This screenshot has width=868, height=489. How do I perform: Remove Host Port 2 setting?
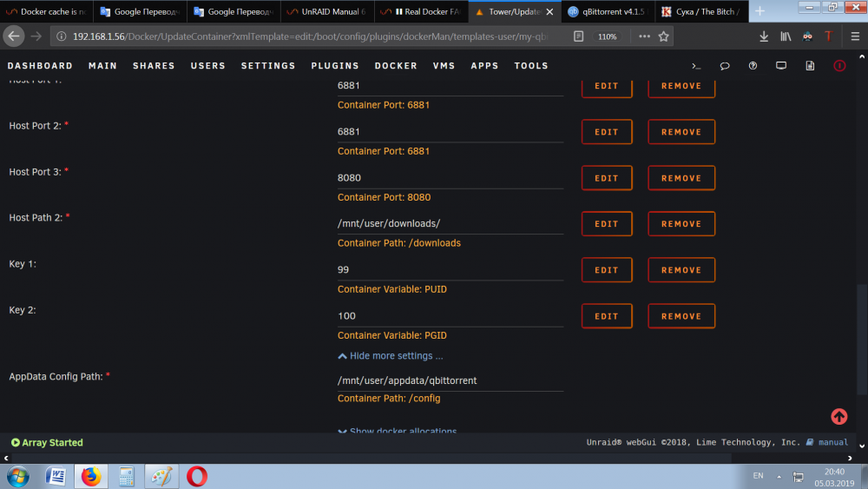(681, 132)
